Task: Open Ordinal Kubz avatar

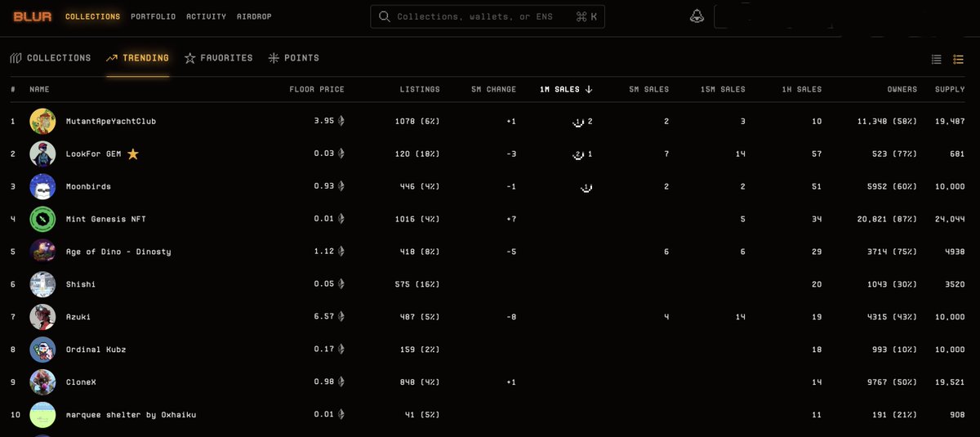Action: point(42,350)
